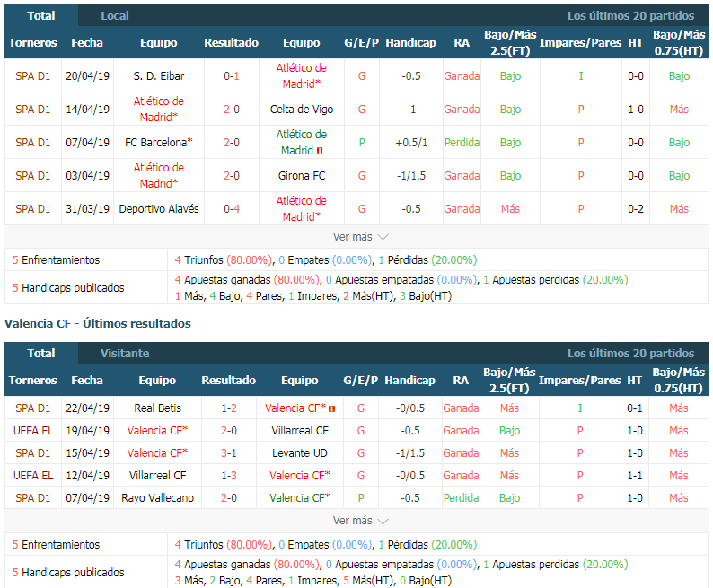Click the date 14/04/19
The image size is (713, 588).
(87, 109)
